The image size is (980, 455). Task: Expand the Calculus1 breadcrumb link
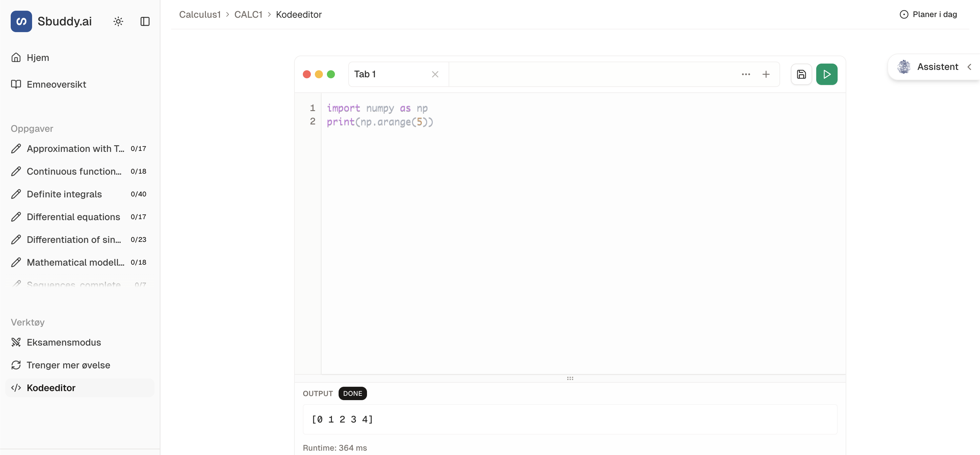[200, 14]
